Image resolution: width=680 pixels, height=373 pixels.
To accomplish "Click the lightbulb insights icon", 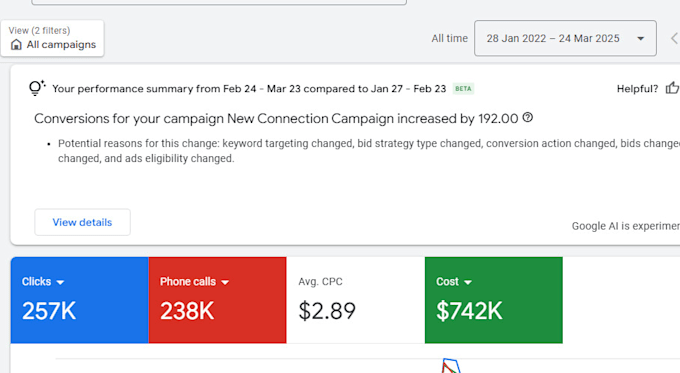I will coord(37,88).
